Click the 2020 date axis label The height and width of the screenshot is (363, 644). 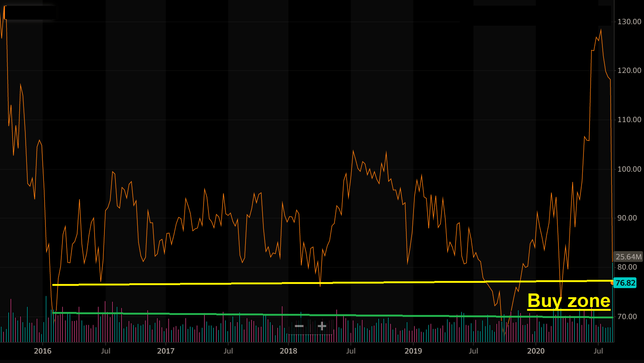[536, 351]
